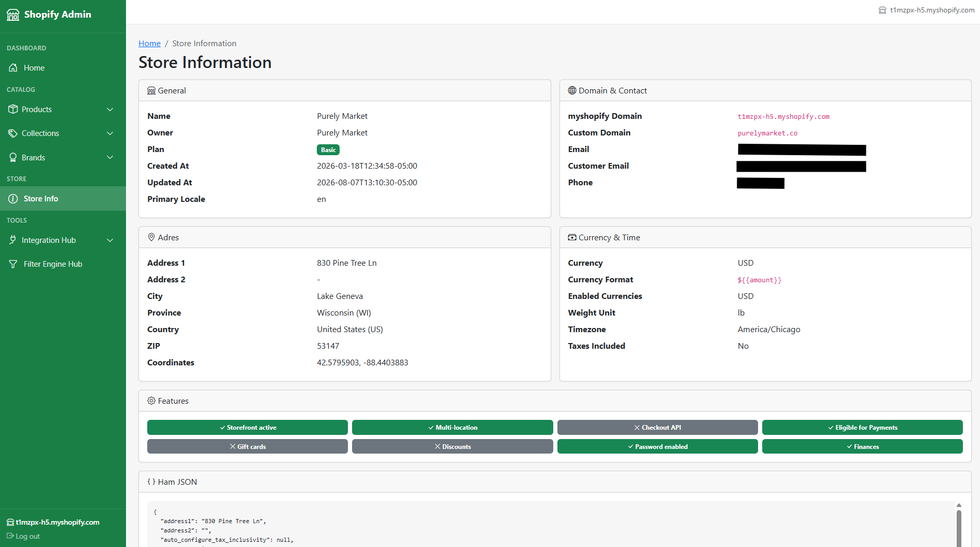The width and height of the screenshot is (980, 547).
Task: Click the X mark on Gift cards badge
Action: [x=233, y=447]
